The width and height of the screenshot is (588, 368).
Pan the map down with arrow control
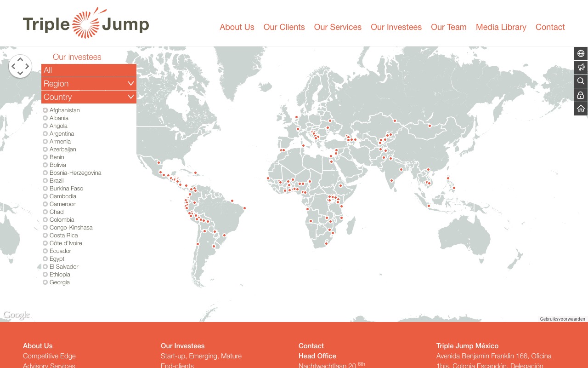coord(20,73)
